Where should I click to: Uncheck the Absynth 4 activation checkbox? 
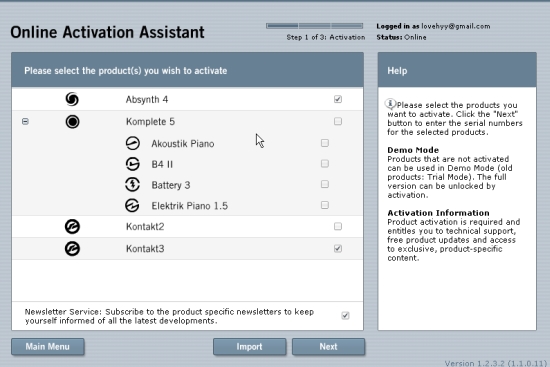pyautogui.click(x=338, y=99)
